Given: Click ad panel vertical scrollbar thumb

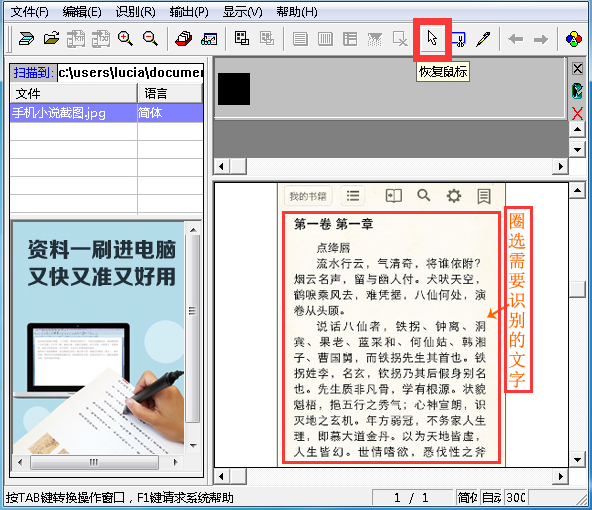Looking at the screenshot, I should (193, 329).
